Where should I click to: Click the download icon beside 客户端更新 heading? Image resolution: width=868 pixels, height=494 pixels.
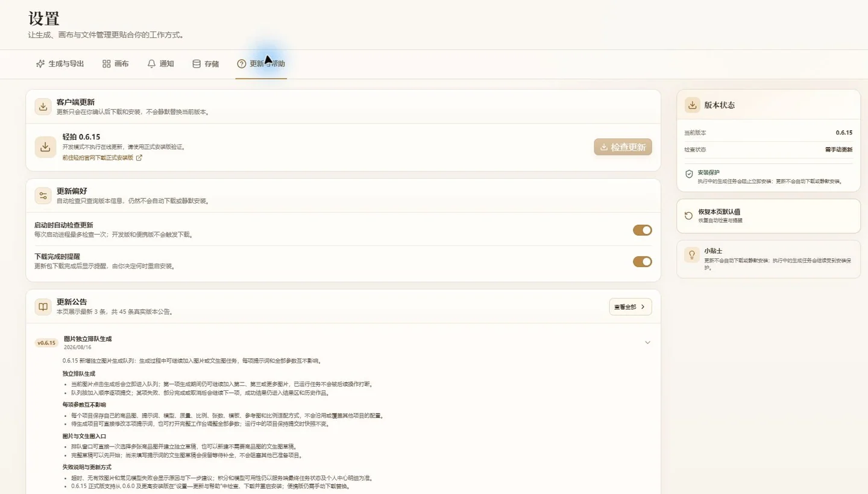pyautogui.click(x=43, y=107)
